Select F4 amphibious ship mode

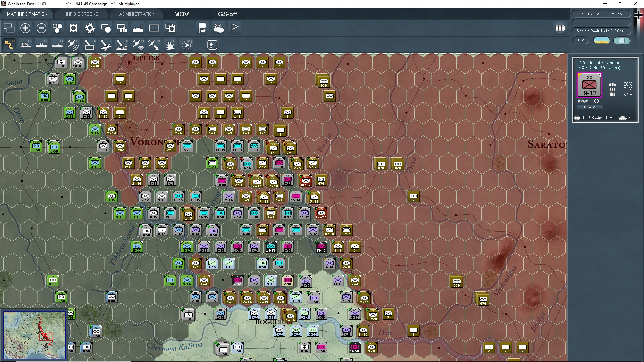pos(57,45)
